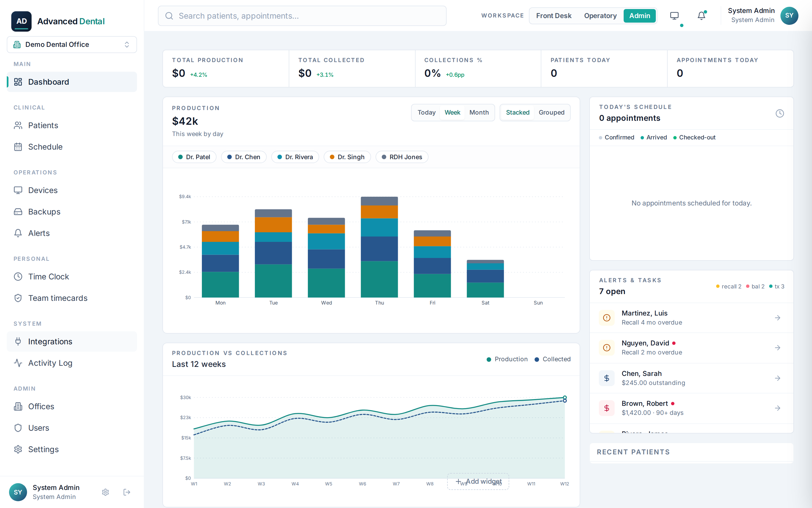
Task: Expand Chen, Sarah alert arrow
Action: point(777,378)
